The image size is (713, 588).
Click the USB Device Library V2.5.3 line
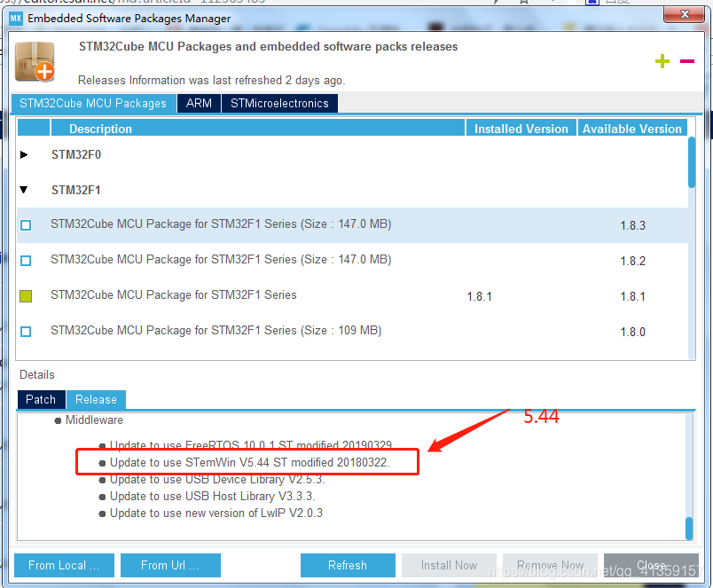(x=217, y=479)
